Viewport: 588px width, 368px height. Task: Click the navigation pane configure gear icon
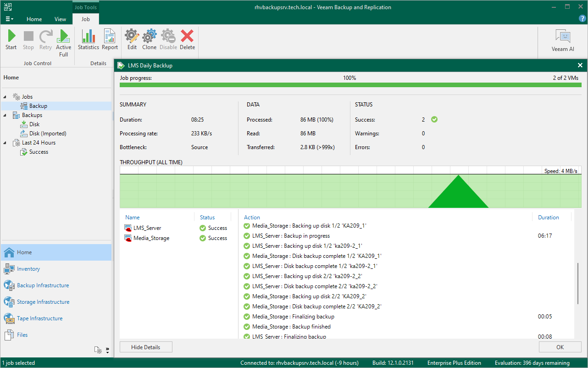point(98,350)
